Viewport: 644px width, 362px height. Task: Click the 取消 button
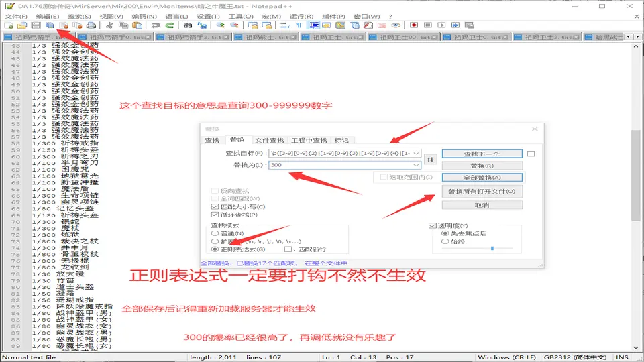[x=482, y=205]
